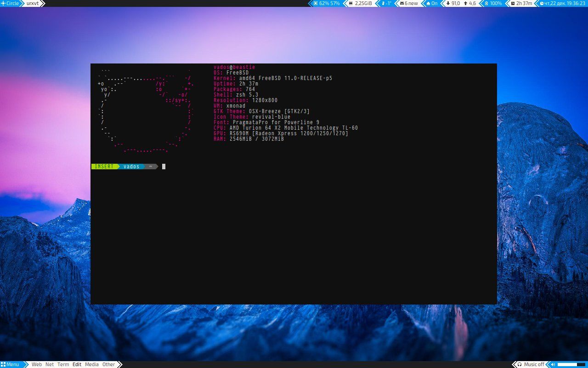Click the RAM: 2546MiB / 3072MiB line
The width and height of the screenshot is (588, 368).
[x=249, y=139]
